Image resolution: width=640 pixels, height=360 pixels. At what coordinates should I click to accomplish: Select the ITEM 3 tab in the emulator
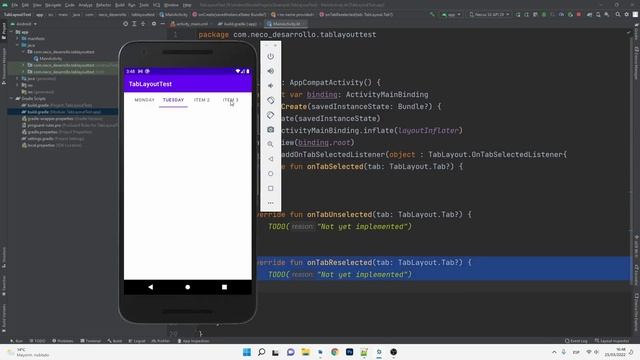pyautogui.click(x=231, y=100)
